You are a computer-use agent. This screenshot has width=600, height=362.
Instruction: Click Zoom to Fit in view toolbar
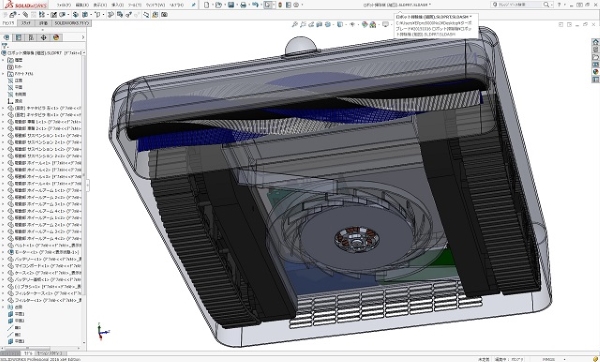(x=295, y=24)
